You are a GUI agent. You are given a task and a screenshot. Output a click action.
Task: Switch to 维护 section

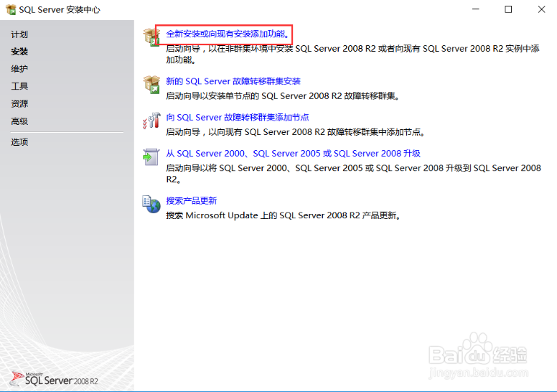(19, 69)
